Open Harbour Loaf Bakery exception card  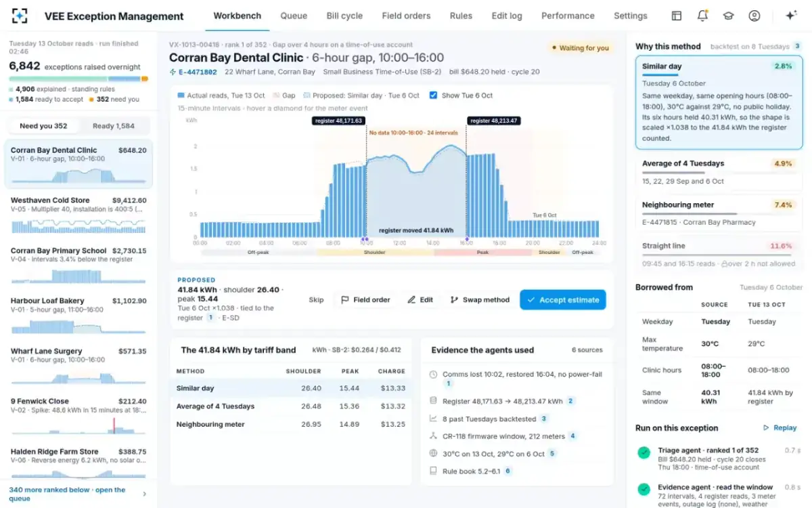coord(78,315)
